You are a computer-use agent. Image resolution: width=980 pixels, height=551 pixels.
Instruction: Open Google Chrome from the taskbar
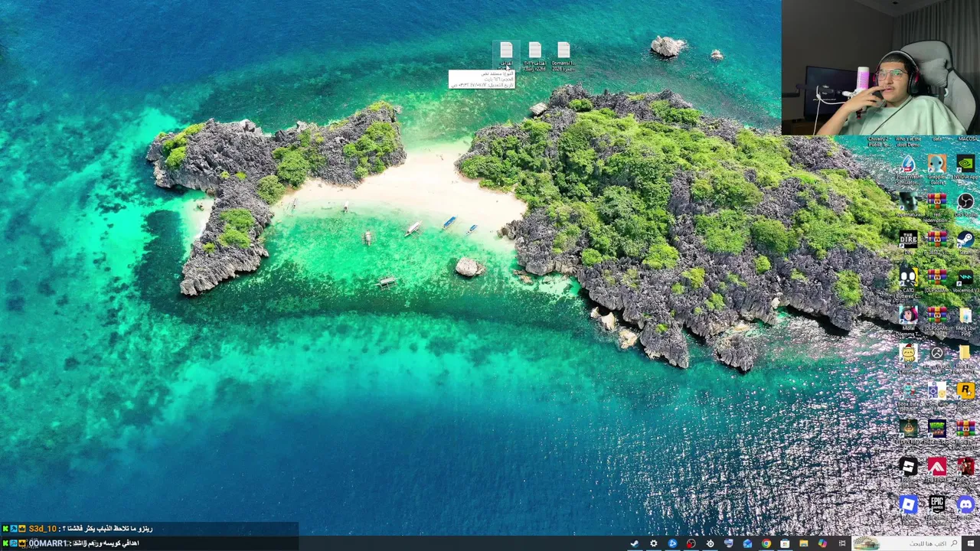[766, 543]
